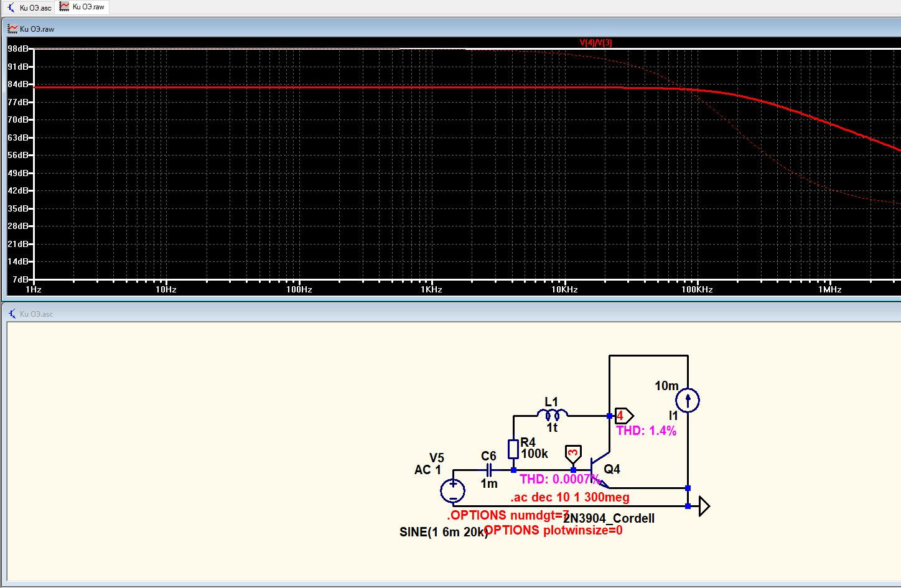
Task: Click the 84dB axis label
Action: pos(17,84)
